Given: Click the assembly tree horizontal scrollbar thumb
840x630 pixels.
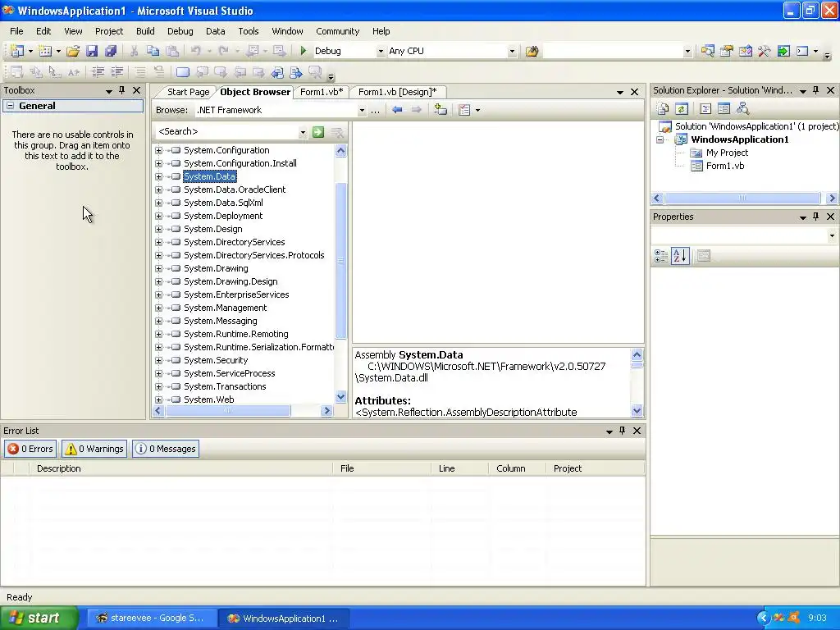Looking at the screenshot, I should click(x=228, y=411).
